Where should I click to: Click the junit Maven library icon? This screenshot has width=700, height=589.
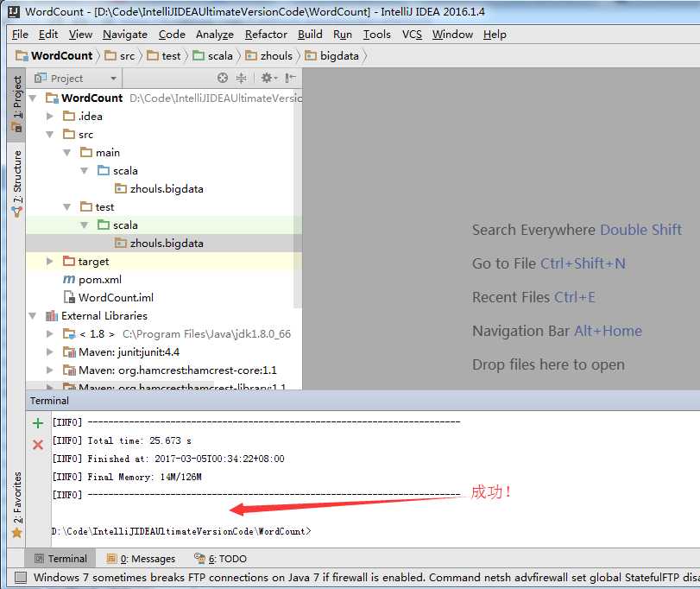69,352
